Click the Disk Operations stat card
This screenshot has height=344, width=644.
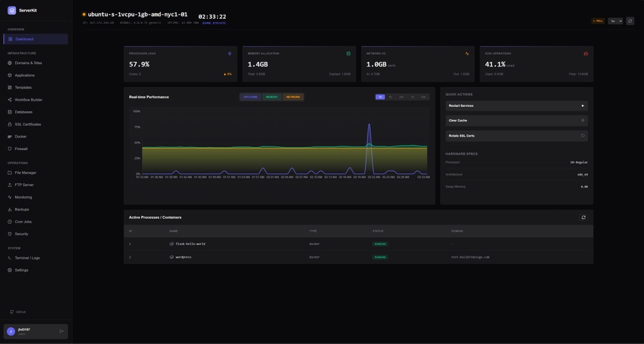tap(537, 64)
